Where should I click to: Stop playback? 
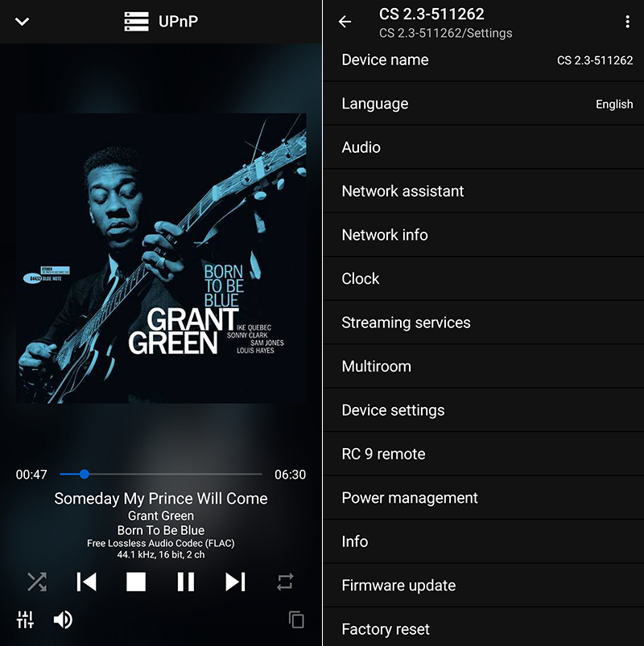click(136, 582)
